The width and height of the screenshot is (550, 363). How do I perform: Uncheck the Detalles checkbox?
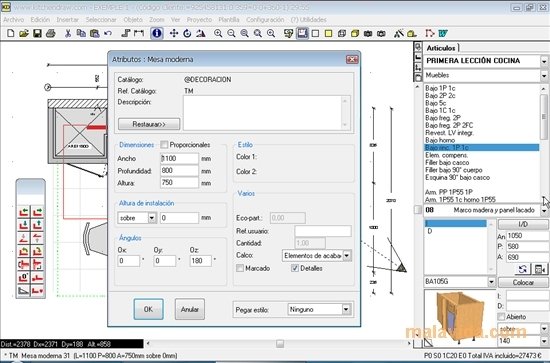tap(295, 268)
